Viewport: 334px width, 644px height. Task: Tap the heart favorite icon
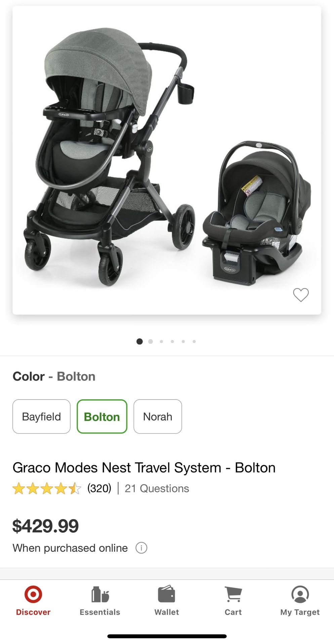(x=301, y=295)
